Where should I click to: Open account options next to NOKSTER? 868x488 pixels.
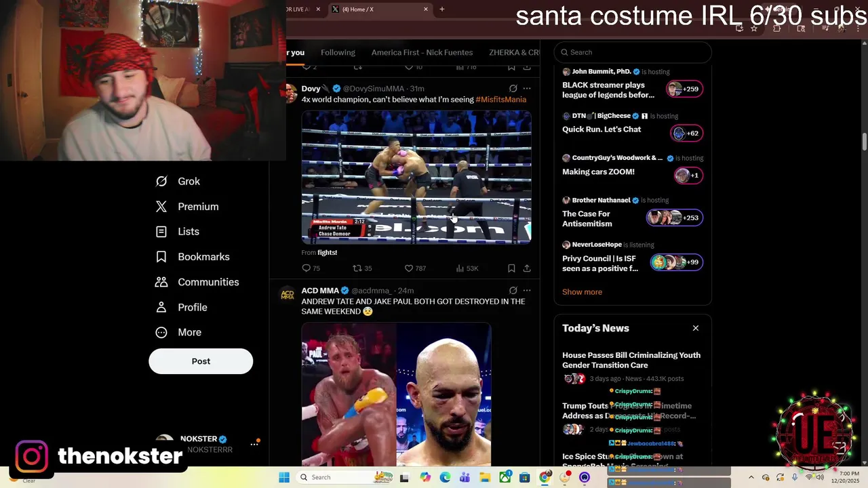[254, 444]
